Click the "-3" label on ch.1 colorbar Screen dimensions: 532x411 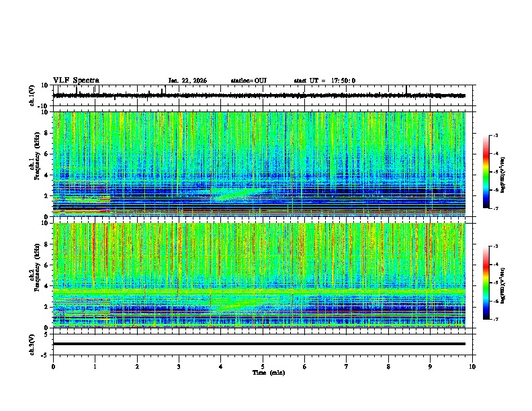[496, 136]
